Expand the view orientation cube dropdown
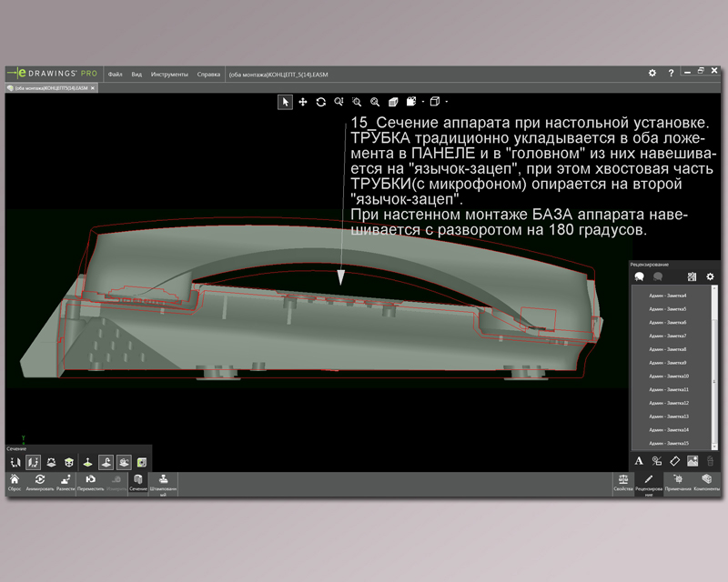The height and width of the screenshot is (582, 728). click(x=447, y=102)
